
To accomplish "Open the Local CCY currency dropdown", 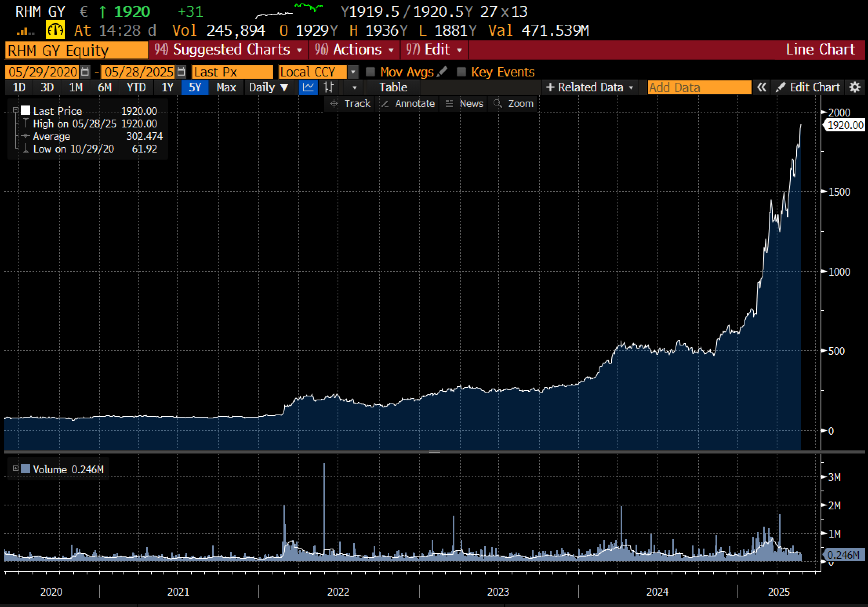I will [x=353, y=72].
